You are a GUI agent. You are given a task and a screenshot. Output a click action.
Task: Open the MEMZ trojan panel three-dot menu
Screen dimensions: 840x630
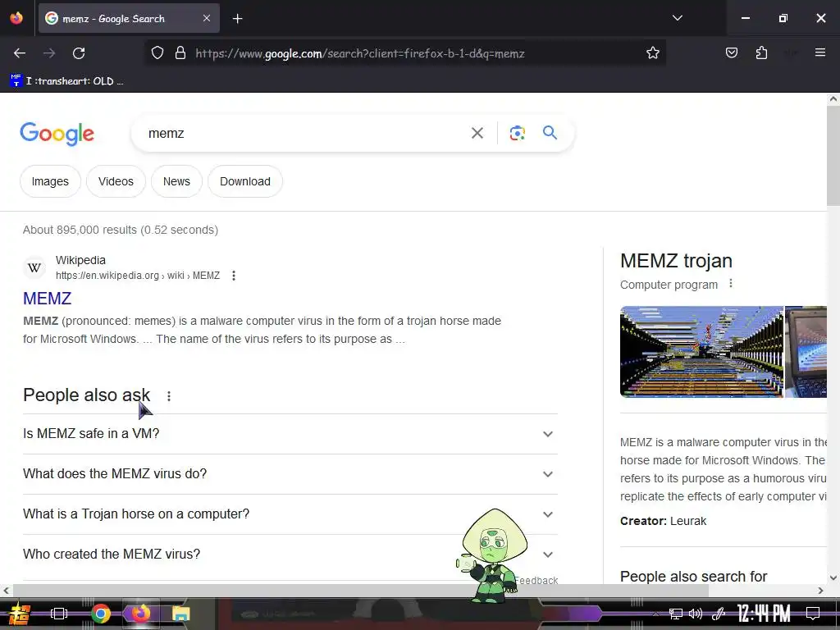(x=731, y=283)
